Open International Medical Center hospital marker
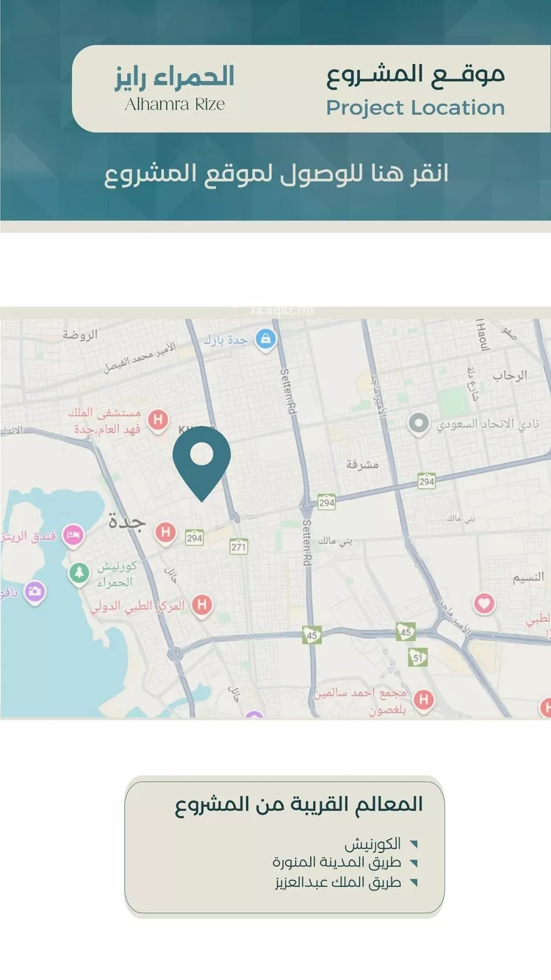 (201, 606)
